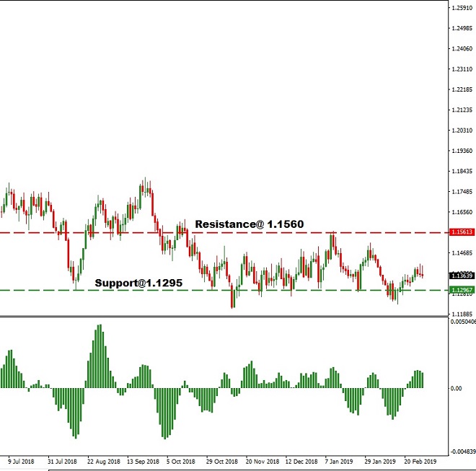Select the "Support@1.1295" chart label
The image size is (476, 471).
(x=138, y=283)
